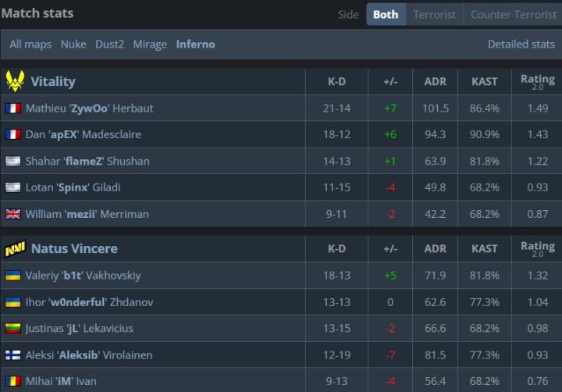The image size is (562, 392).
Task: Open Ihor 'w0nderful' Zhdanov's profile
Action: [88, 302]
